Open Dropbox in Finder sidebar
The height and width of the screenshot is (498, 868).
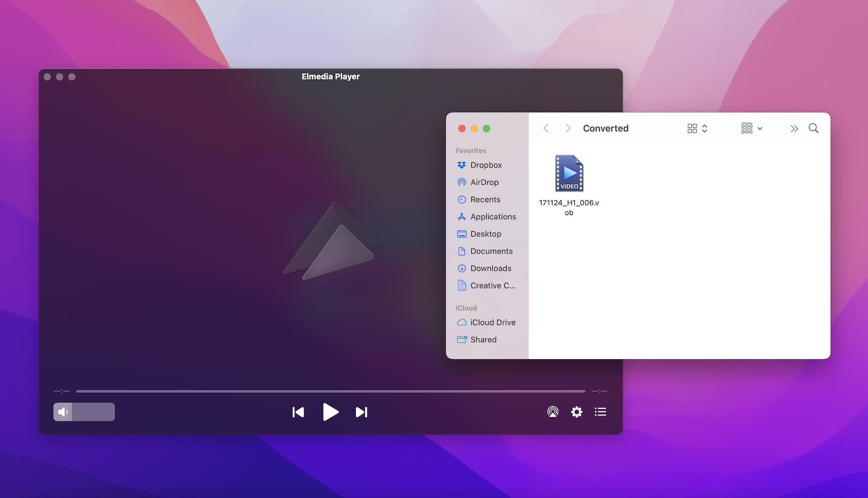coord(487,165)
